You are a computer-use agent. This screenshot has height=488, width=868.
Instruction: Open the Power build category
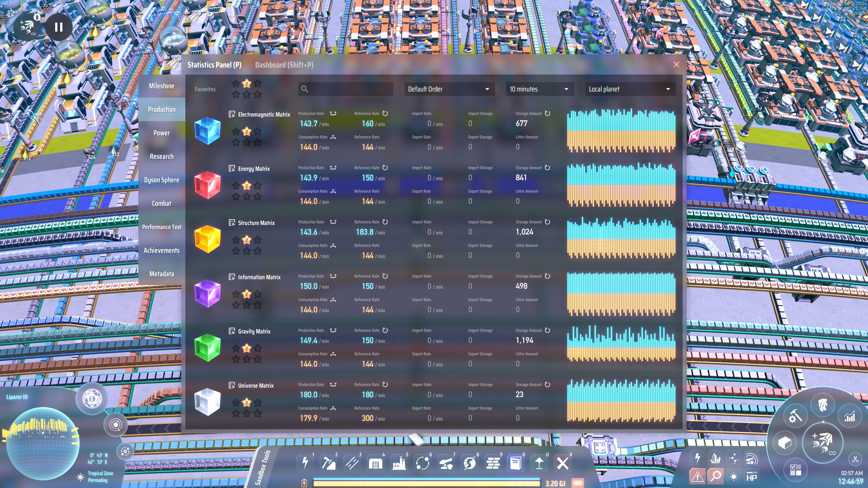305,463
